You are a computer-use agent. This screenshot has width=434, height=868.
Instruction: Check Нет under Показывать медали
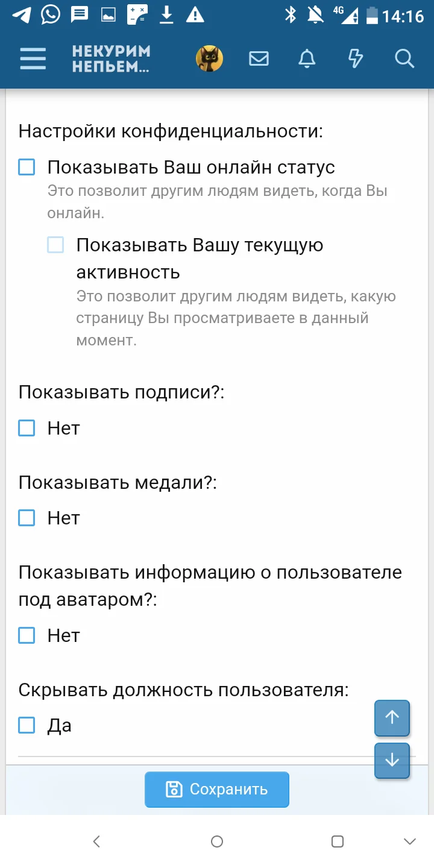click(x=26, y=517)
